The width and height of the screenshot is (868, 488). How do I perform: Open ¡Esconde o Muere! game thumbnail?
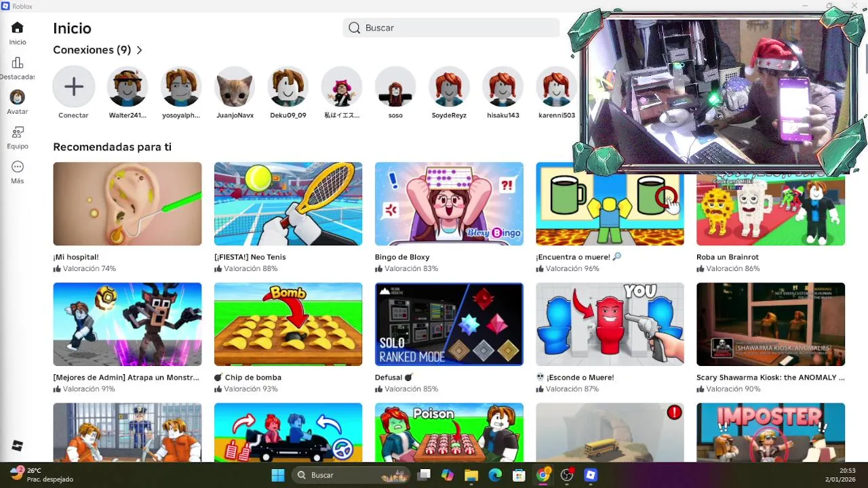click(610, 324)
